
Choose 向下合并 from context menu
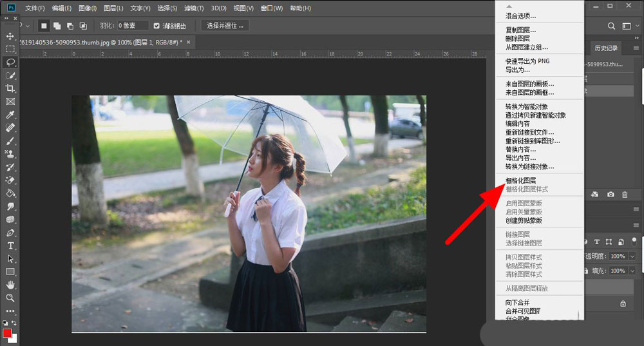point(518,302)
